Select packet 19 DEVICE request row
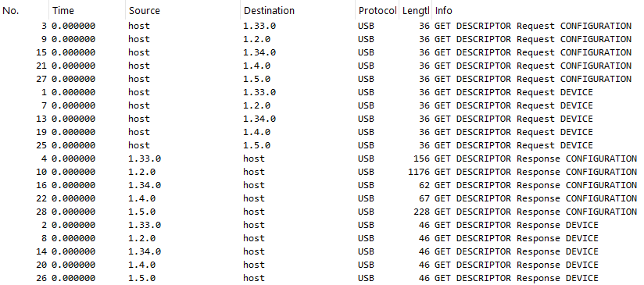Image resolution: width=644 pixels, height=285 pixels. (322, 132)
